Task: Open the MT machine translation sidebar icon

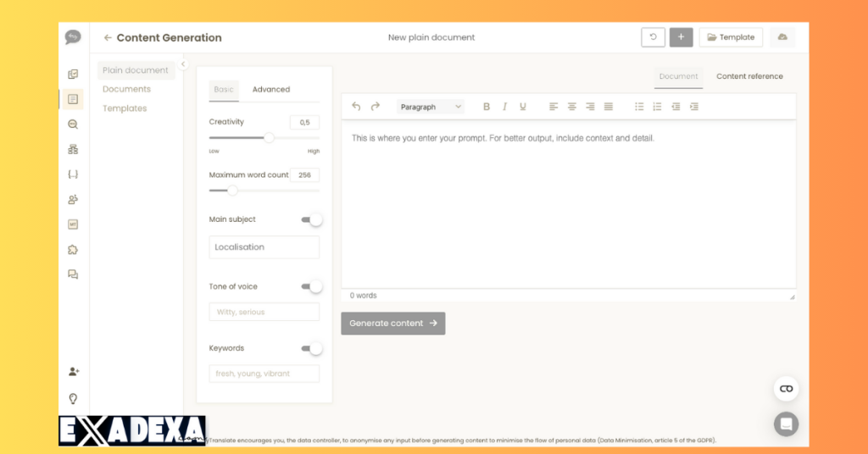Action: 73,224
